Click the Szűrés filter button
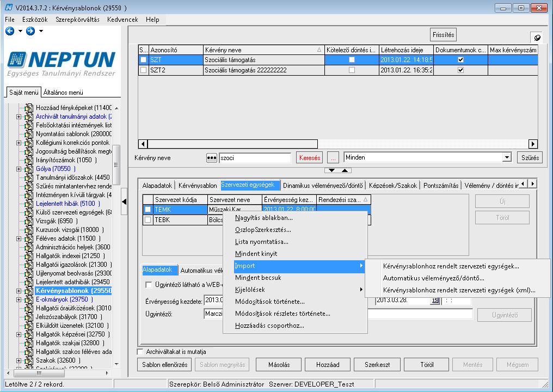553x392 pixels. tap(530, 158)
